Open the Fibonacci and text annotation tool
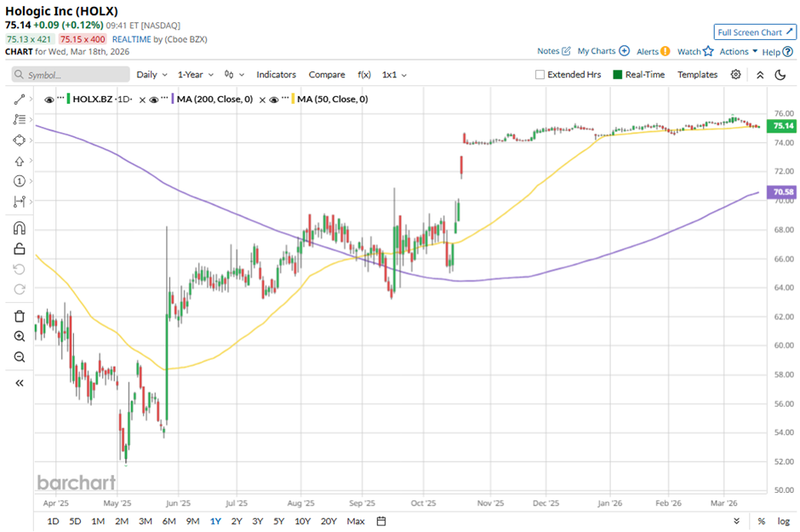Viewport: 800px width, 532px height. click(x=19, y=119)
